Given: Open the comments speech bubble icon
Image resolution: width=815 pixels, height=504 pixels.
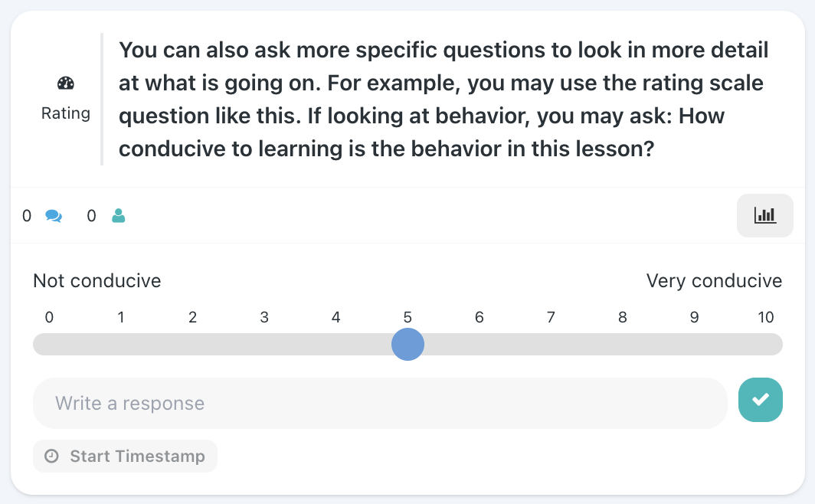Looking at the screenshot, I should point(54,216).
